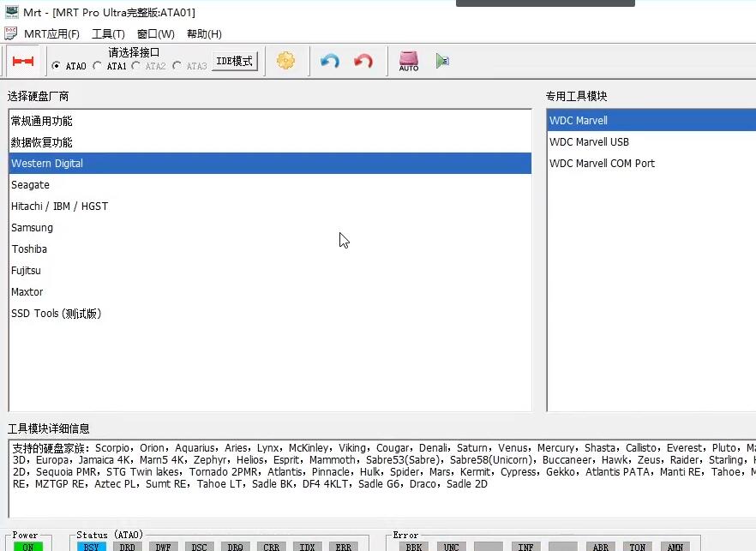The height and width of the screenshot is (551, 756).
Task: Select WDC Marvell USB module
Action: (651, 141)
